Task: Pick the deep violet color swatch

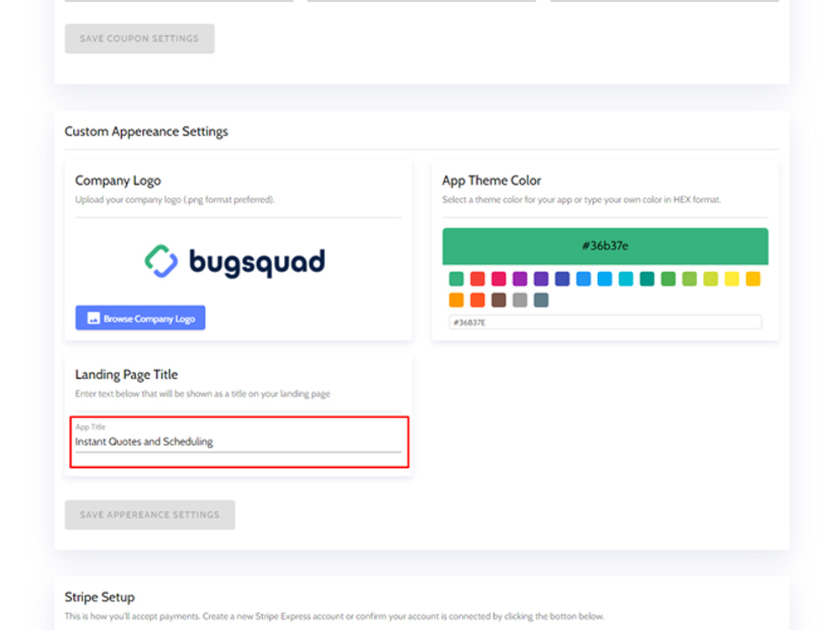Action: (541, 279)
